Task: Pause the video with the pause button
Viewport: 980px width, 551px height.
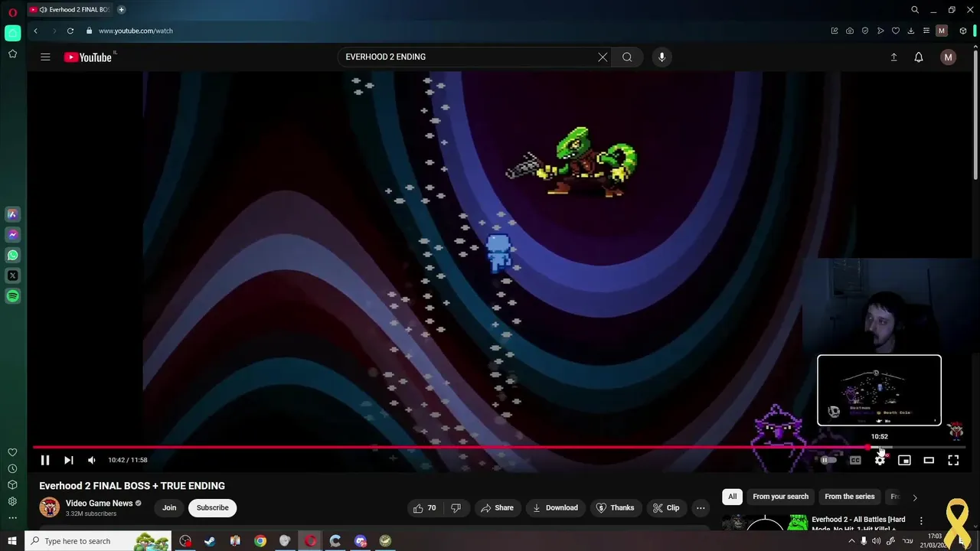Action: click(x=45, y=460)
